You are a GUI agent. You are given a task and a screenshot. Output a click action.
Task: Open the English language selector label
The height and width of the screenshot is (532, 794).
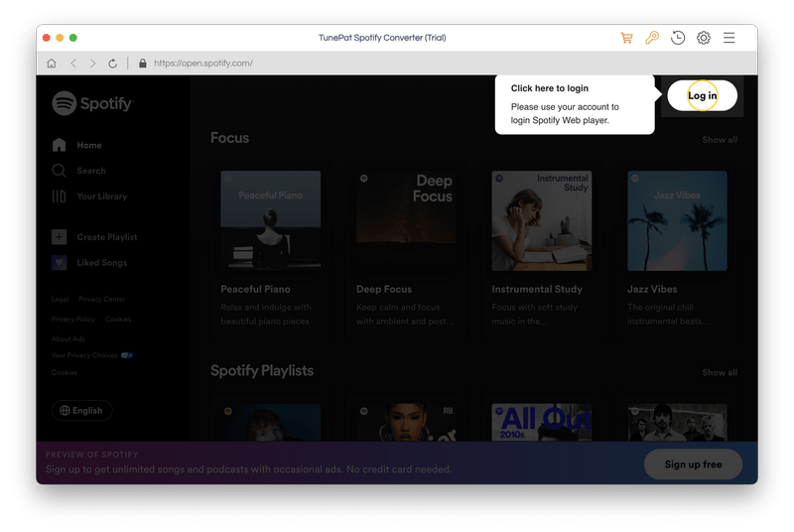(x=87, y=411)
